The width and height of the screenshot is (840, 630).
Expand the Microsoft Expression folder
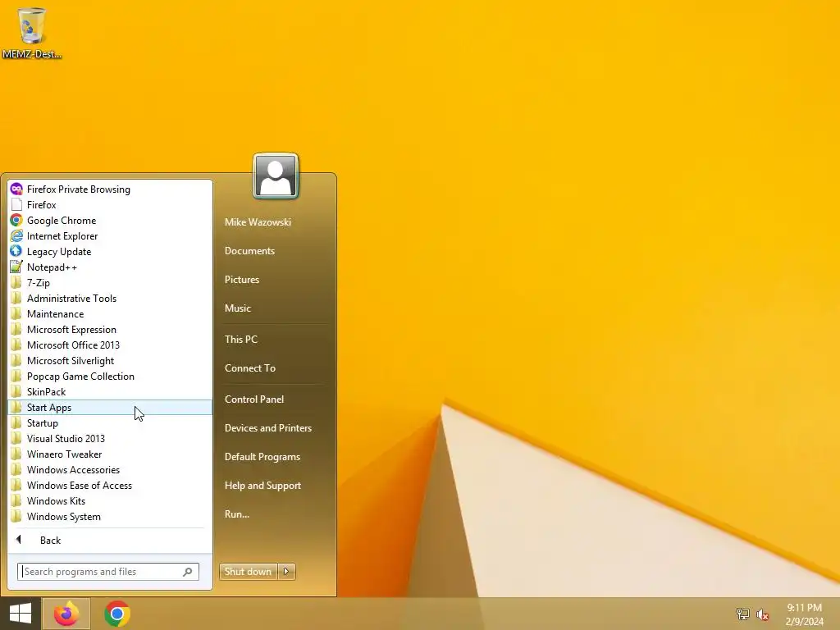[110, 330]
